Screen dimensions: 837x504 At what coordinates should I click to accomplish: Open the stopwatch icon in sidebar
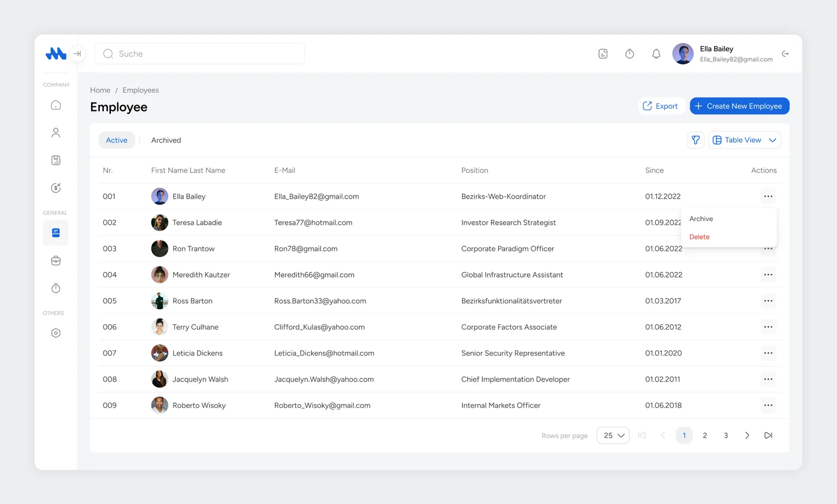point(56,289)
